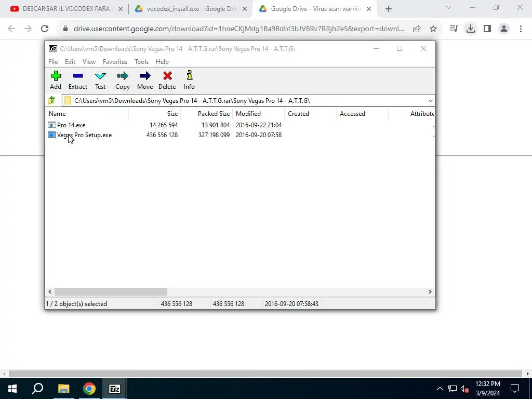This screenshot has width=532, height=399.
Task: Select the Vegas Pro Setup.exe file name
Action: pyautogui.click(x=85, y=135)
